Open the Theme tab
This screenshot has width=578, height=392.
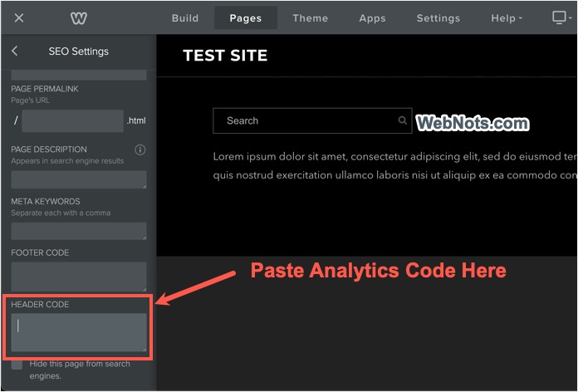point(311,18)
